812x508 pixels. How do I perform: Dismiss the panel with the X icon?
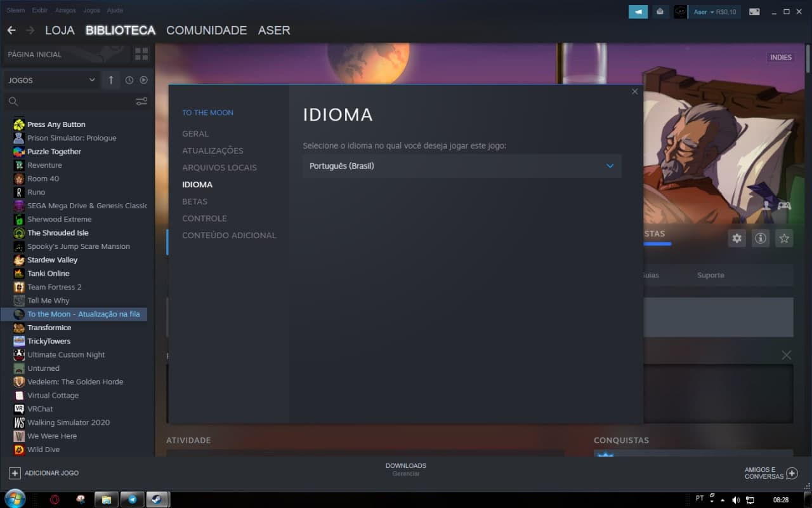point(787,355)
